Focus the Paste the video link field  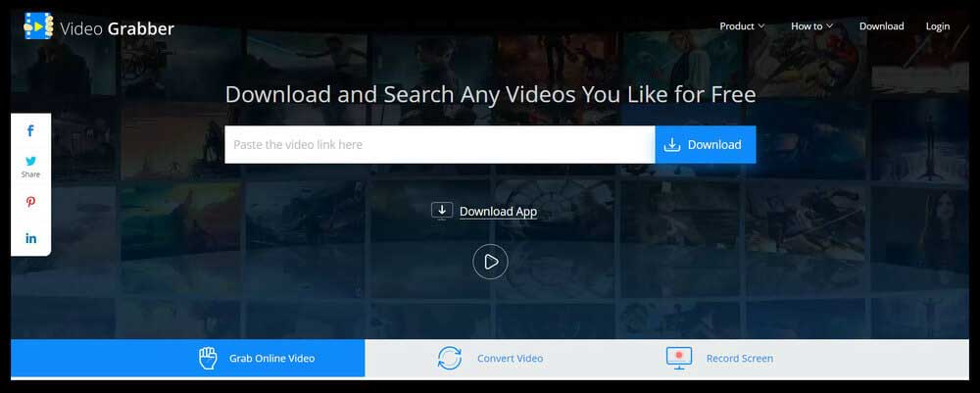pos(440,144)
